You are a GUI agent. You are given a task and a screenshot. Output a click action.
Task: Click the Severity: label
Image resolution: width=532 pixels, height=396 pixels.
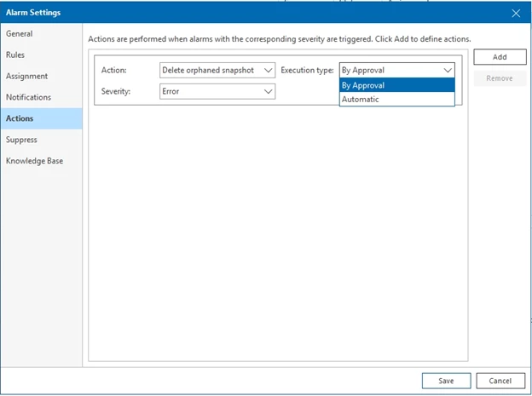[x=116, y=91]
